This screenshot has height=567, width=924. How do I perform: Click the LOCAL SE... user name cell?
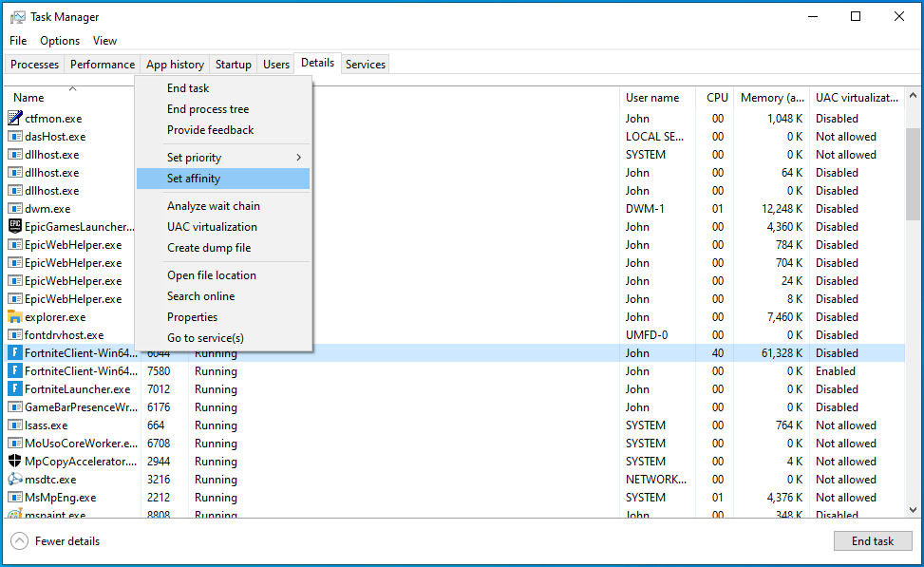pos(654,137)
